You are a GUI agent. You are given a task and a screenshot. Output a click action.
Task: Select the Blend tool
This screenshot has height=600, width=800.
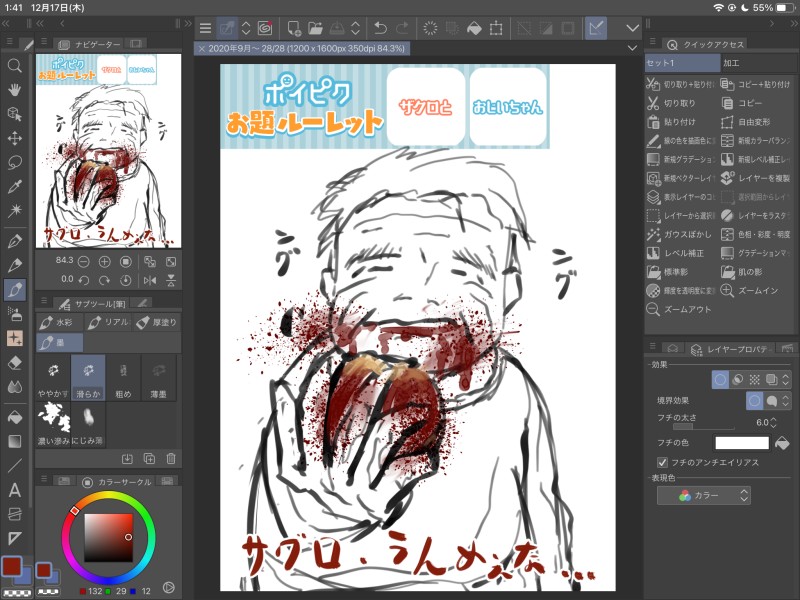tap(15, 387)
